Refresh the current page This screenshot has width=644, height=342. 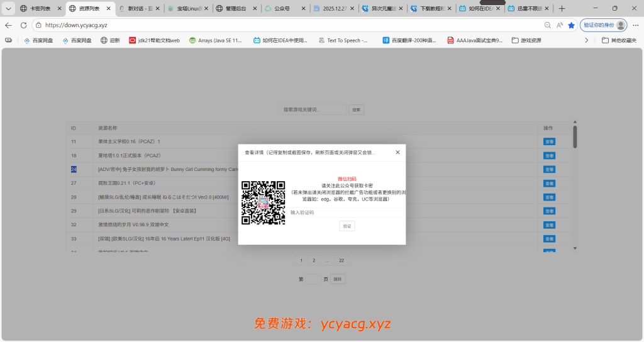[24, 25]
